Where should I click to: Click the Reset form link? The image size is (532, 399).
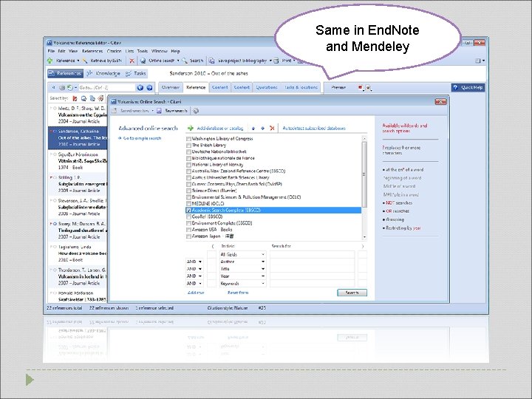[238, 293]
